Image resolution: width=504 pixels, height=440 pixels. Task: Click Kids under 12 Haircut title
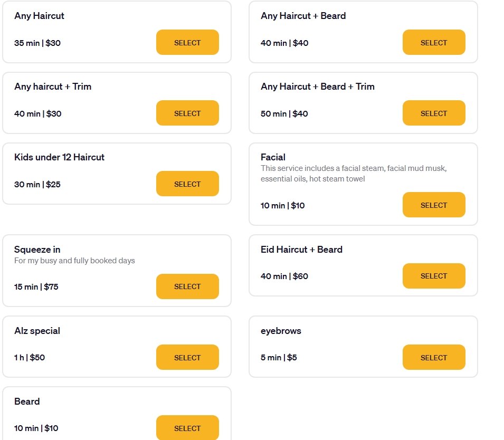click(60, 157)
